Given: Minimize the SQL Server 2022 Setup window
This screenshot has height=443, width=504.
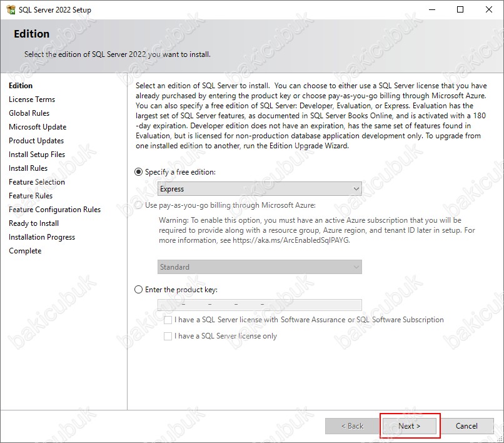Looking at the screenshot, I should (x=432, y=9).
